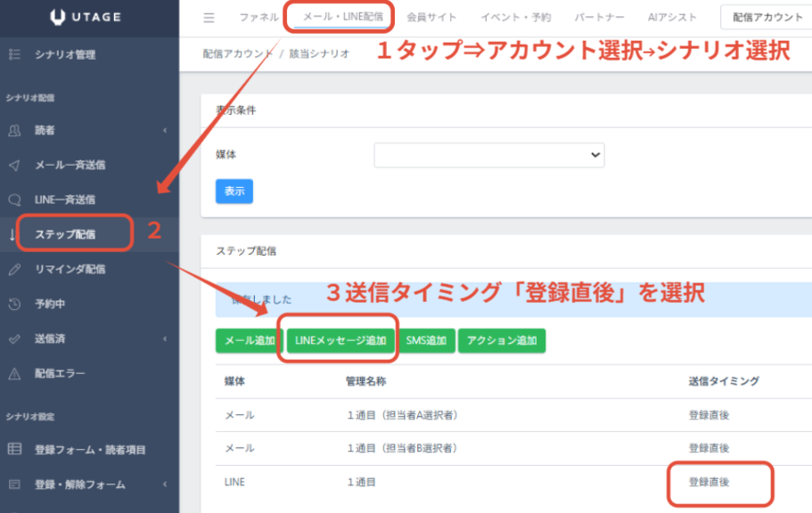Image resolution: width=812 pixels, height=513 pixels.
Task: Click the 管理名称 column header
Action: tap(365, 381)
